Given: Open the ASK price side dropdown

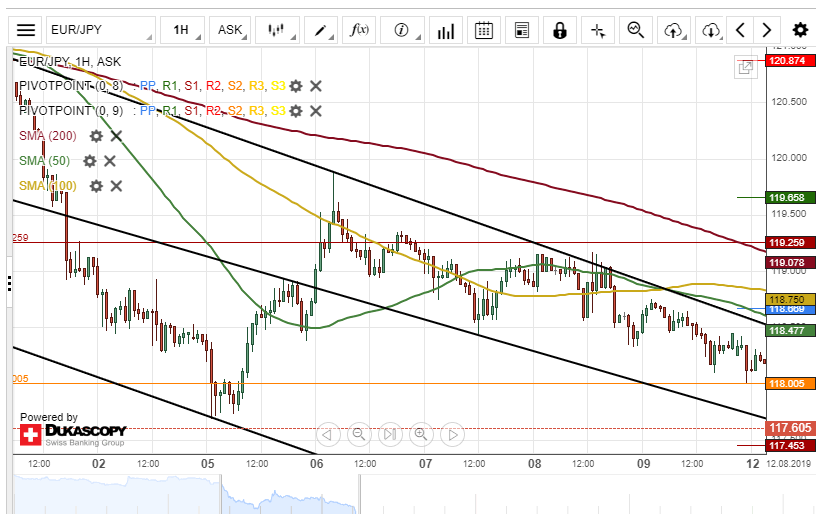Looking at the screenshot, I should coord(230,30).
